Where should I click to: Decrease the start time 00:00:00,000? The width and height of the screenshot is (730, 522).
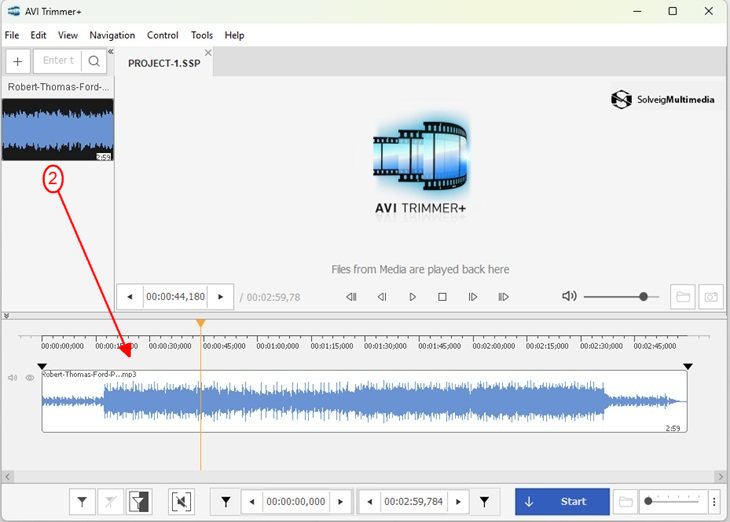(252, 502)
